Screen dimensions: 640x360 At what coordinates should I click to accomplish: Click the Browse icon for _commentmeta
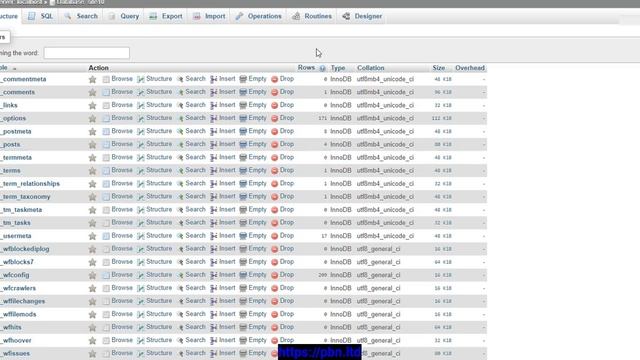(x=106, y=79)
